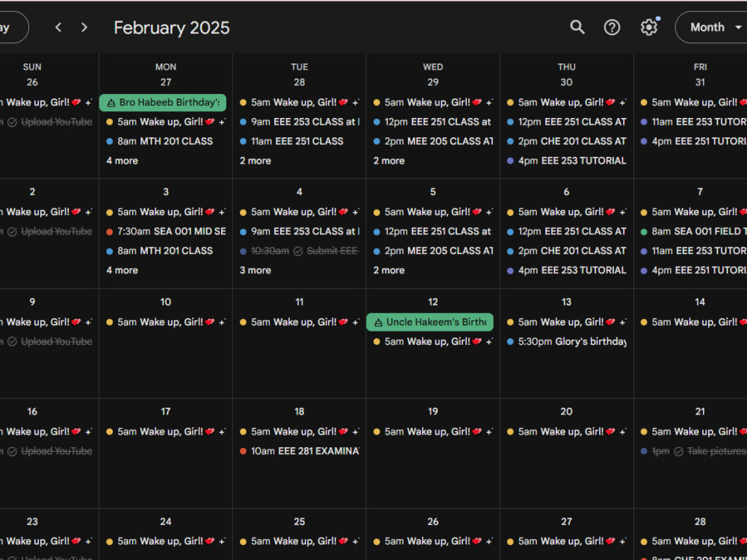Open 5am Wake up, Girl! on Monday 24

pos(164,541)
